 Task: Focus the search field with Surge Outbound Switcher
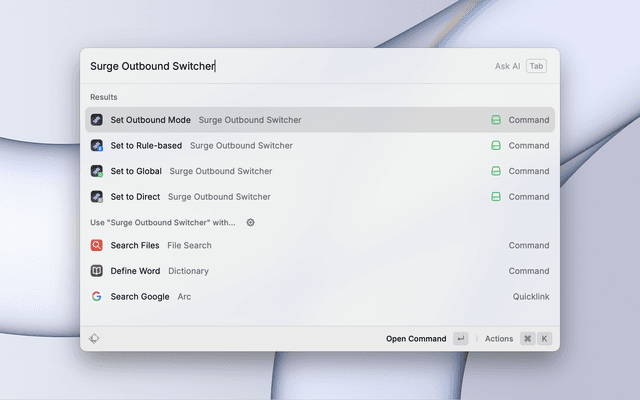pyautogui.click(x=286, y=66)
